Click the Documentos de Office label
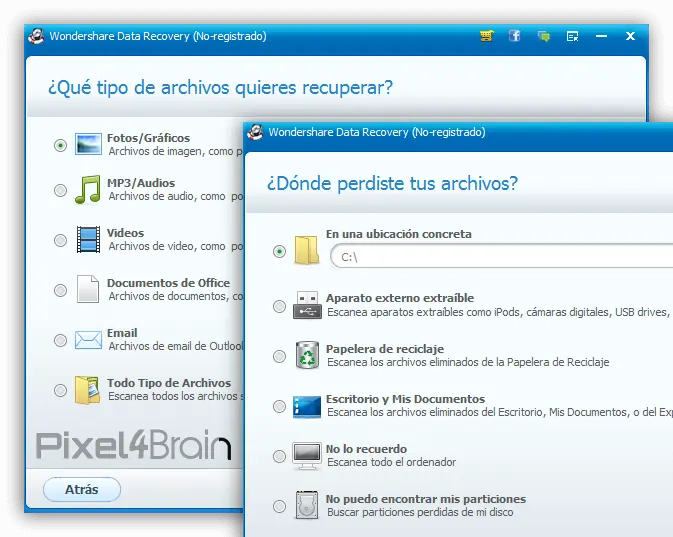 click(168, 283)
